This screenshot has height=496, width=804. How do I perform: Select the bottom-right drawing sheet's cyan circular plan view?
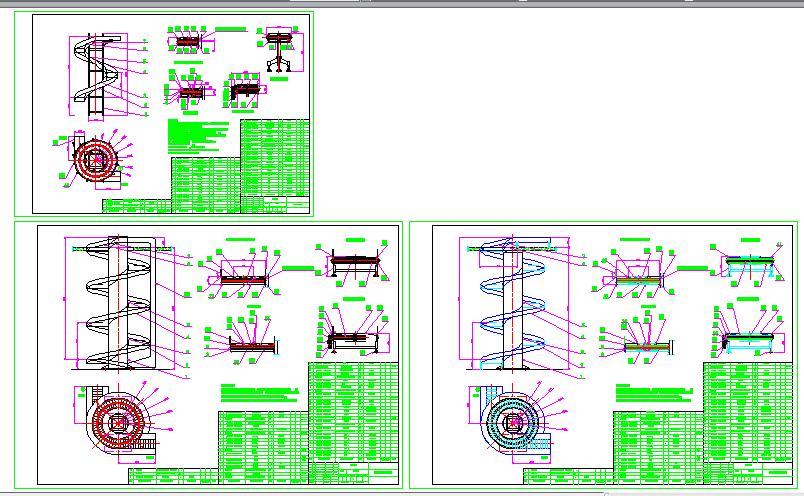click(x=513, y=423)
